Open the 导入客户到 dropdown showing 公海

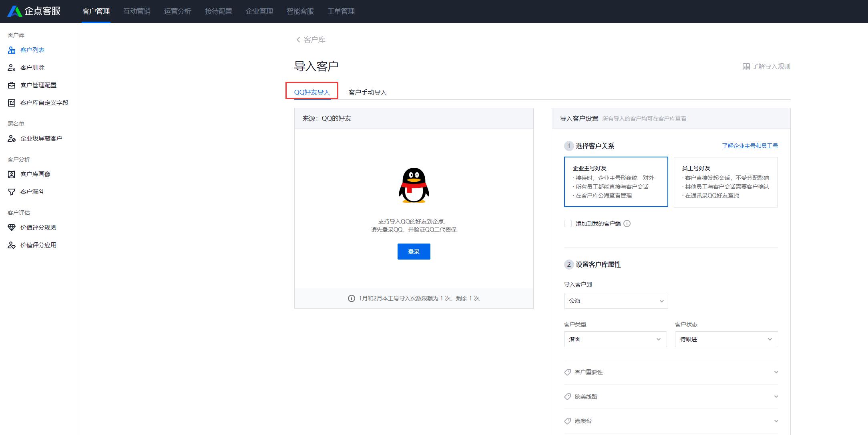click(615, 301)
